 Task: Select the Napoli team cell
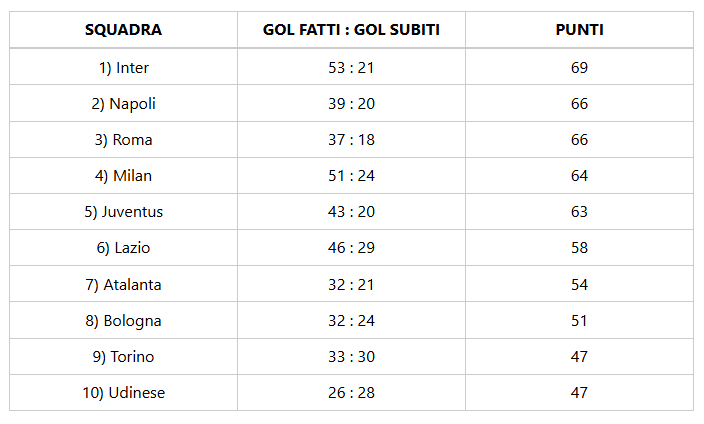click(123, 104)
